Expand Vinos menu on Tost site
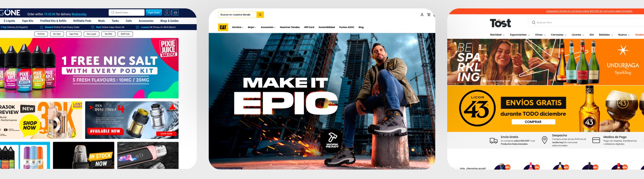This screenshot has height=179, width=644. point(540,35)
